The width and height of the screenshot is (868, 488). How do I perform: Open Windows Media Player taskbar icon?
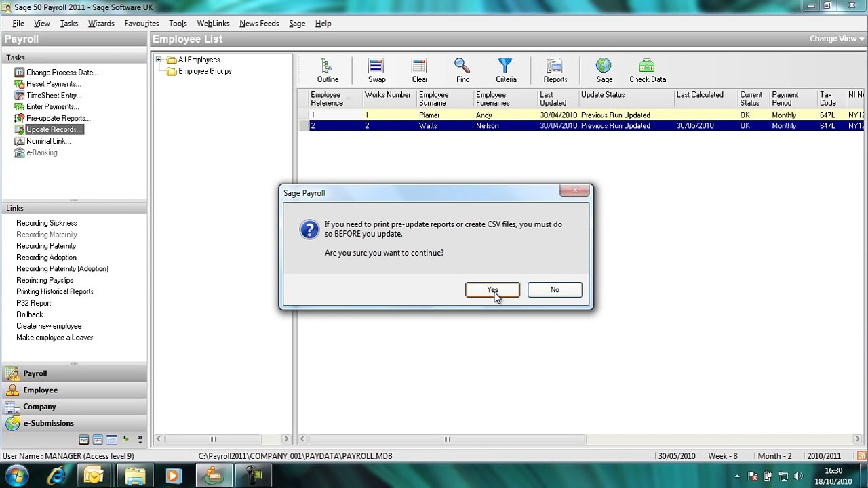point(173,476)
